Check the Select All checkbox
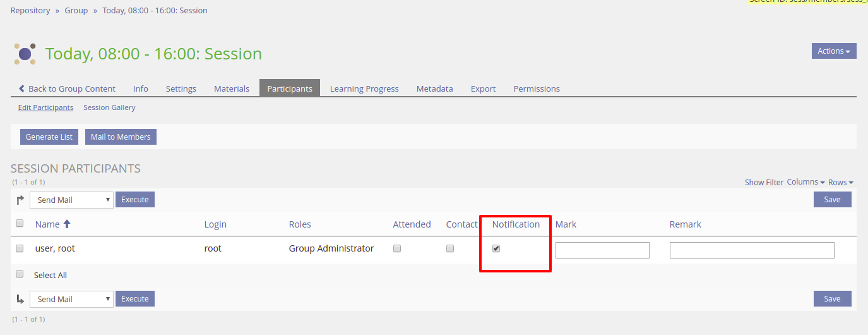This screenshot has height=335, width=868. pos(20,274)
